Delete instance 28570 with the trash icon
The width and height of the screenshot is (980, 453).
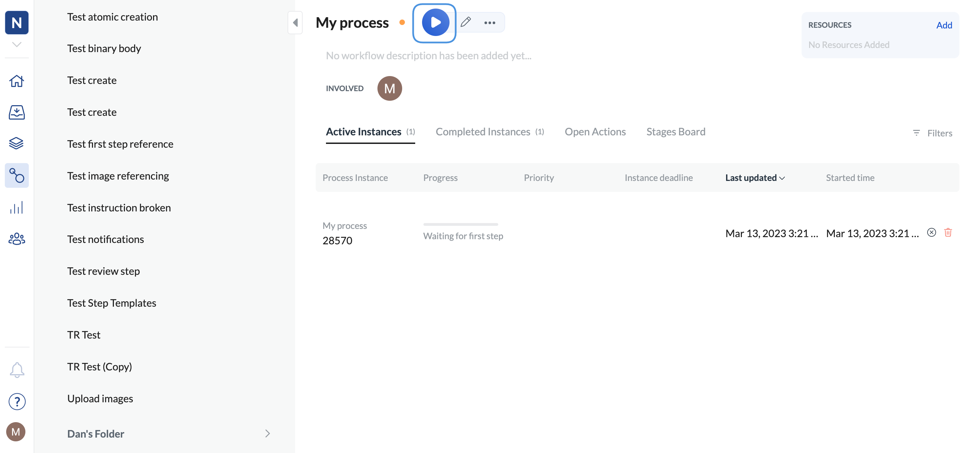coord(948,232)
